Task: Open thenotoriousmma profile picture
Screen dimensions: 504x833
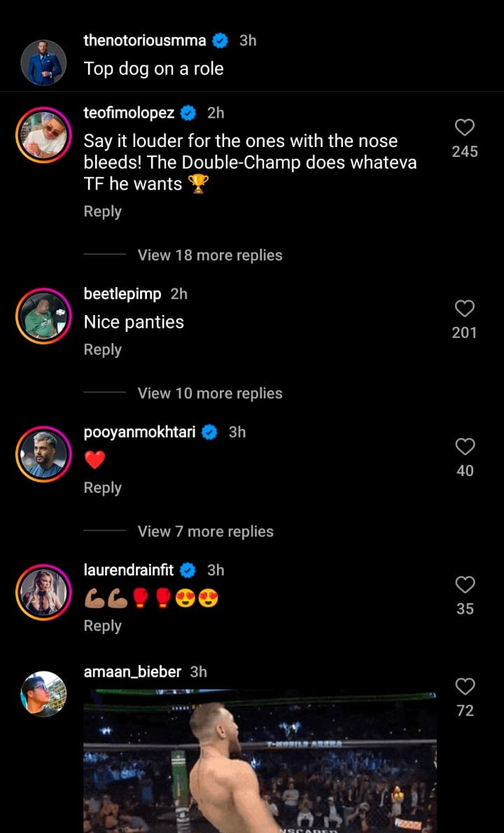Action: coord(43,63)
